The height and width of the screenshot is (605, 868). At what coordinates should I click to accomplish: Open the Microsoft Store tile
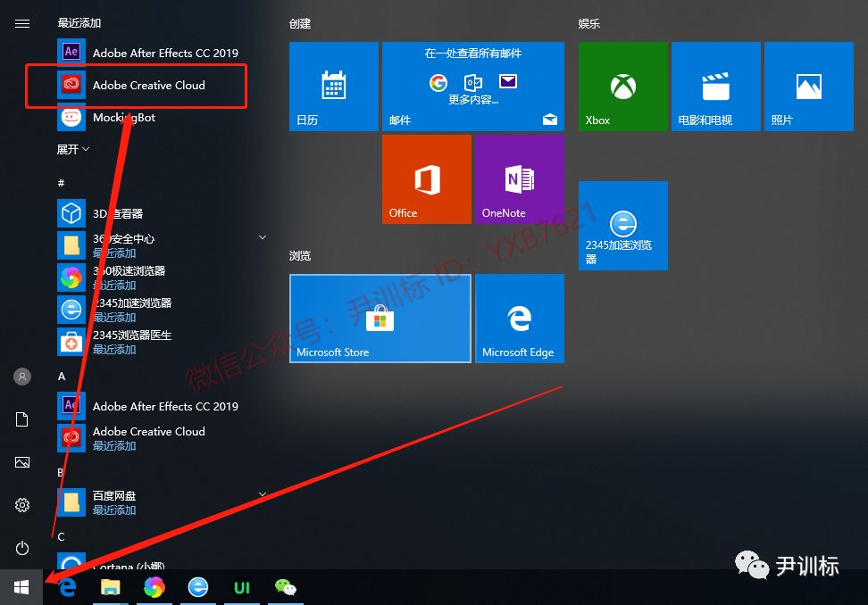coord(380,319)
